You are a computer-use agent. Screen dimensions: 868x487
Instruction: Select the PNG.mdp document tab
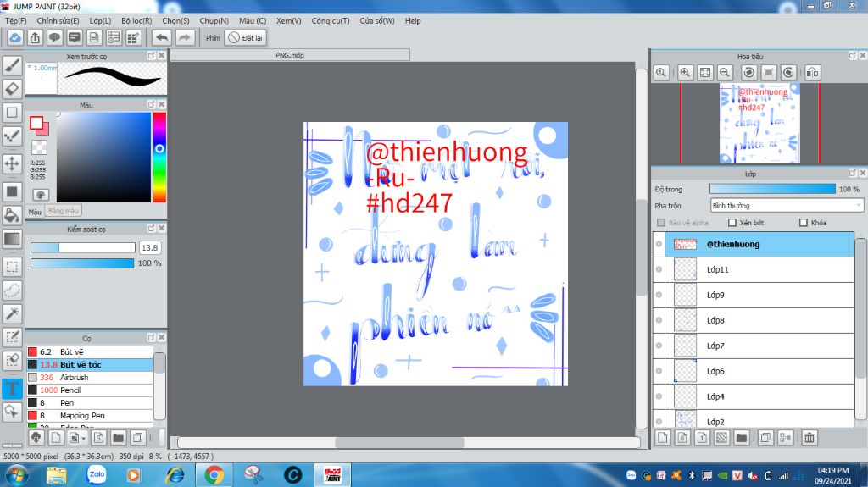[x=290, y=55]
